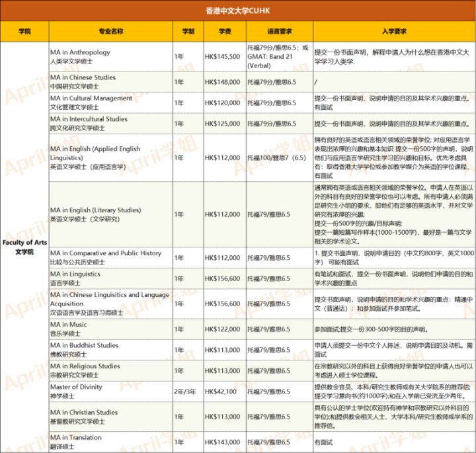Select the 专业名称 column header
The width and height of the screenshot is (476, 453).
pos(111,31)
